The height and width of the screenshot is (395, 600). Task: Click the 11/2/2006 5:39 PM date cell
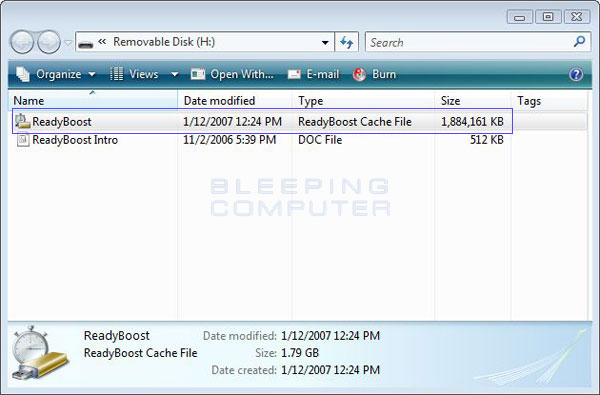coord(230,140)
